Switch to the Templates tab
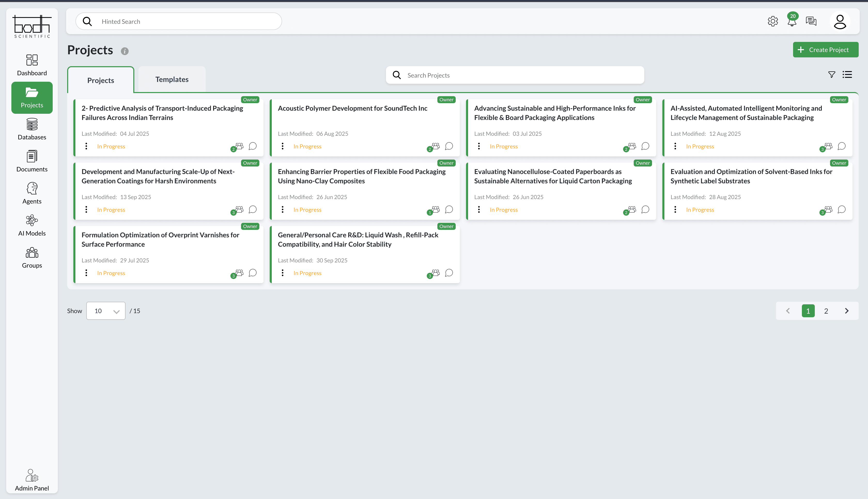 (x=172, y=79)
